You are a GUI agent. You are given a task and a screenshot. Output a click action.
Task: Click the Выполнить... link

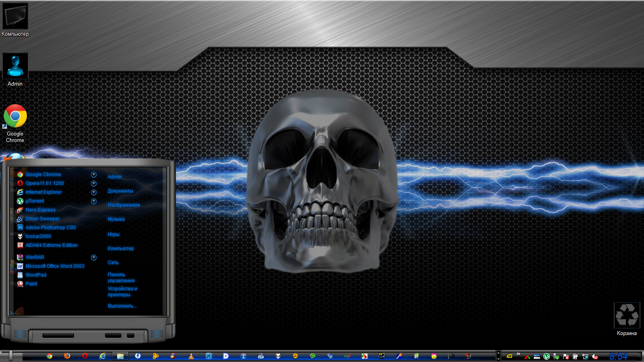pyautogui.click(x=122, y=306)
